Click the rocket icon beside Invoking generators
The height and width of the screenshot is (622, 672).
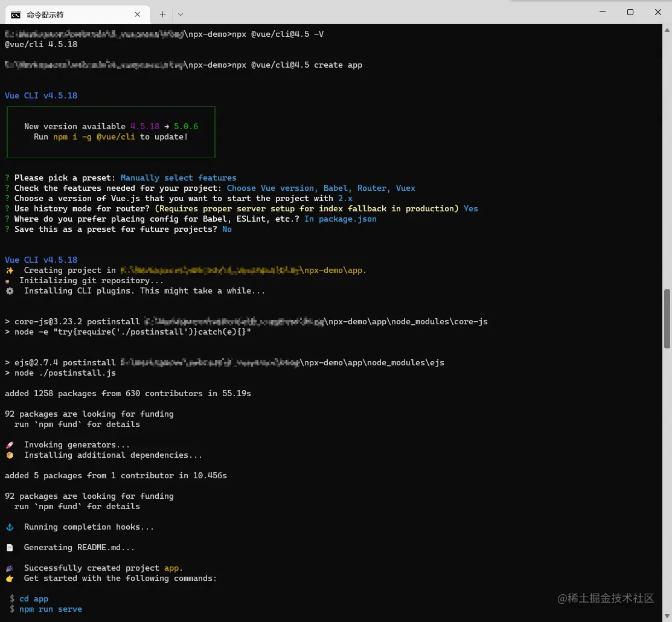click(10, 445)
